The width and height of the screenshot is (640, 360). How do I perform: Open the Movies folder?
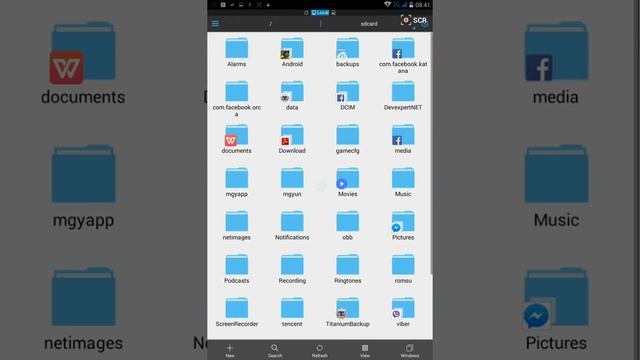(348, 182)
